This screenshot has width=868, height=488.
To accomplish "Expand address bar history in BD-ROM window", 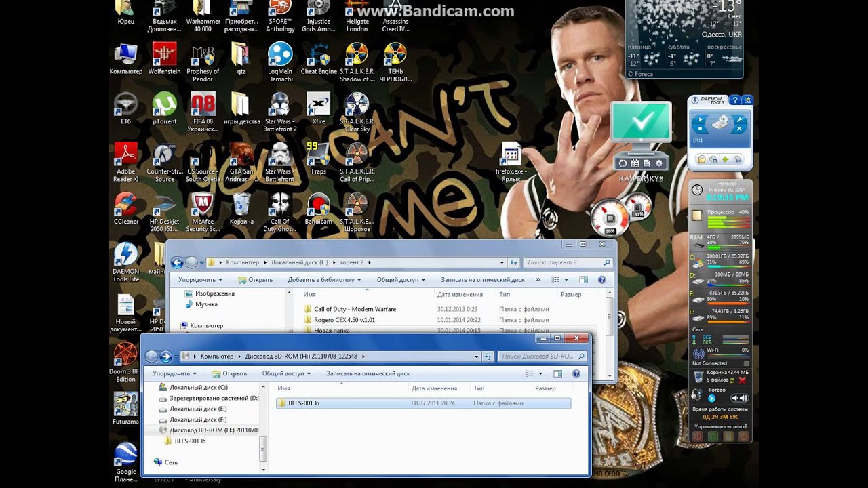I will 476,356.
